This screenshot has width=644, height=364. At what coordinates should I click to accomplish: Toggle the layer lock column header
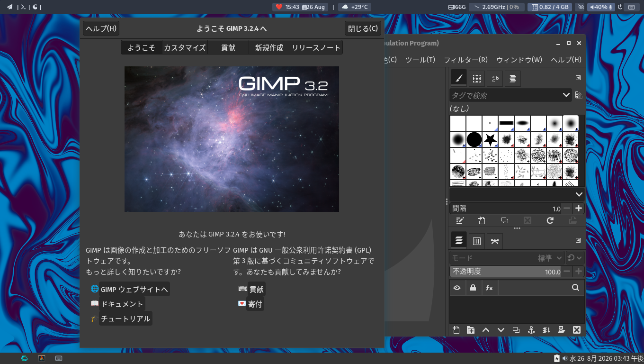473,288
